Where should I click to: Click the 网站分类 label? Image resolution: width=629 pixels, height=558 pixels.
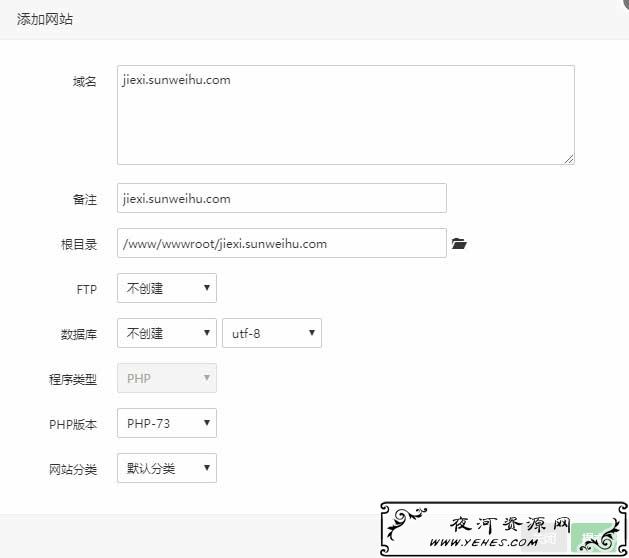click(73, 469)
